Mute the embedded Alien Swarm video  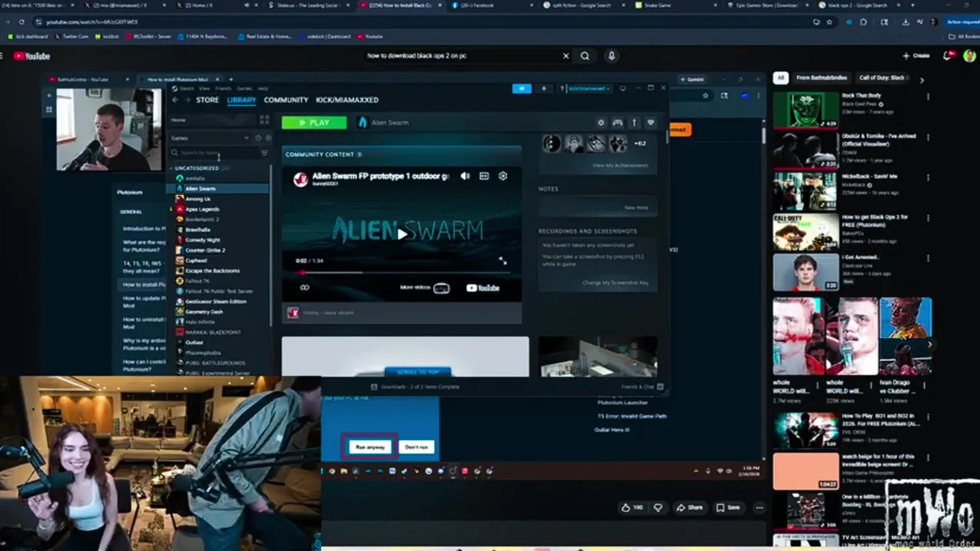click(465, 176)
